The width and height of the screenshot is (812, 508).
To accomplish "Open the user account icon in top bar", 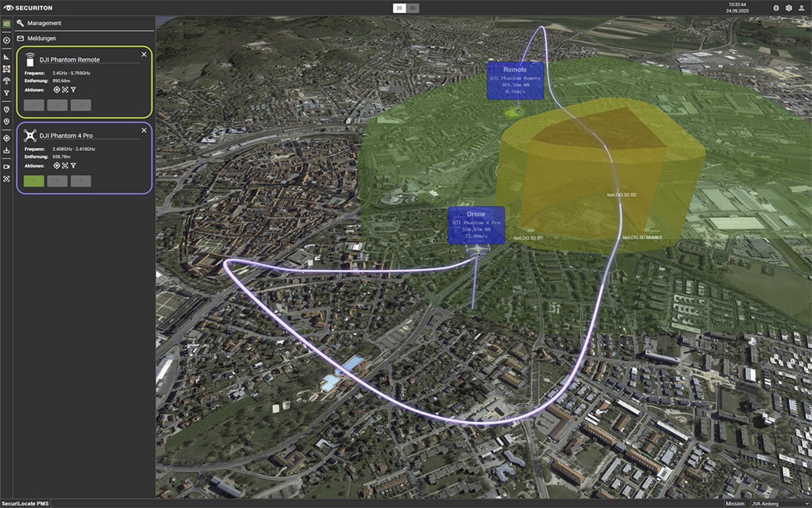I will coord(801,8).
